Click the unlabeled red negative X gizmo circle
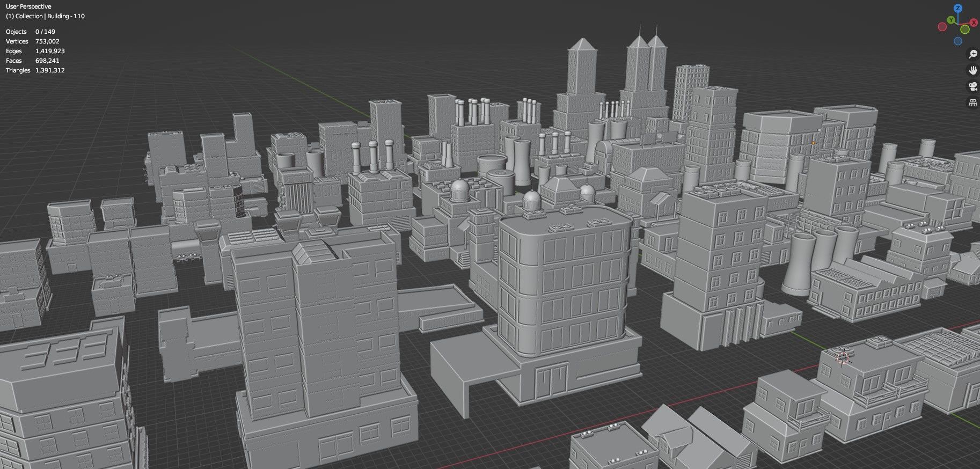The height and width of the screenshot is (469, 980). tap(942, 27)
